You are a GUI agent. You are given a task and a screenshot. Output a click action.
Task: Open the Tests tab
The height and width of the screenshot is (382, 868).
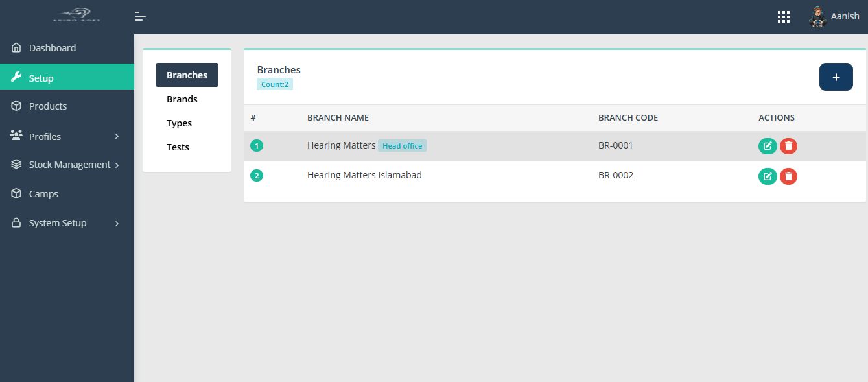click(178, 147)
